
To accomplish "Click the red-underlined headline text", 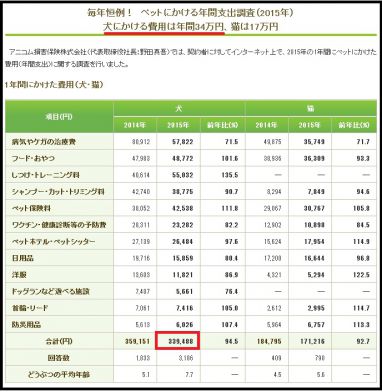I will [164, 27].
